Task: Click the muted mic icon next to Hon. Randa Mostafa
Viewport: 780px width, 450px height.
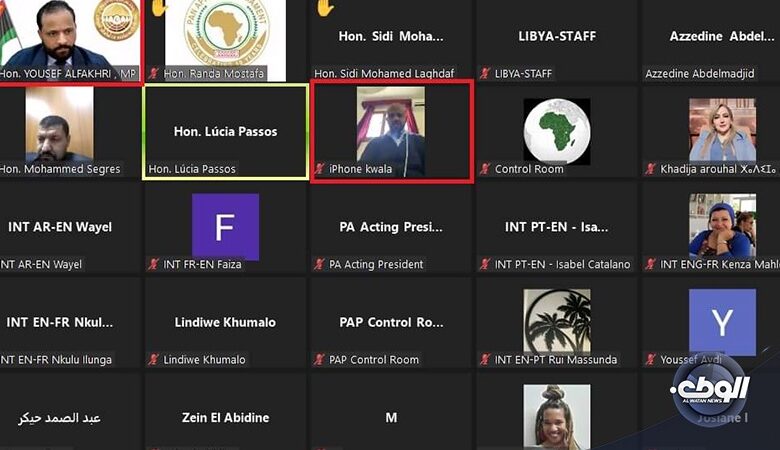Action: tap(154, 74)
